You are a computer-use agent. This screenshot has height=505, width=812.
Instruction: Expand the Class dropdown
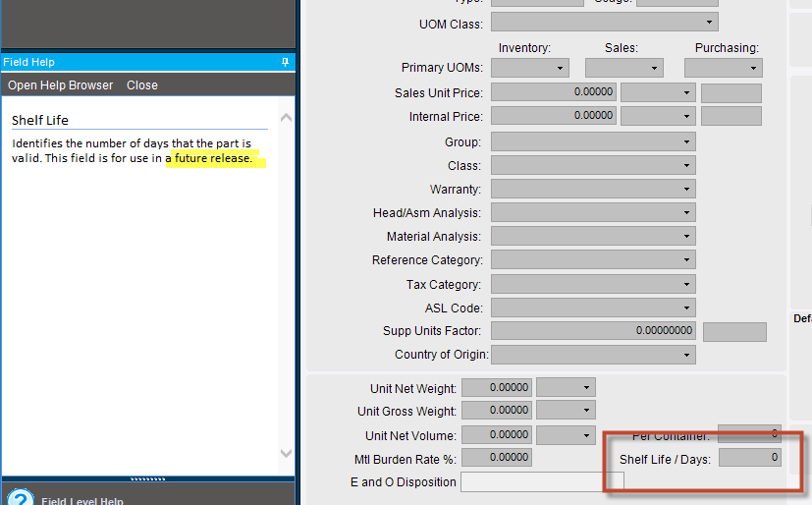tap(686, 166)
